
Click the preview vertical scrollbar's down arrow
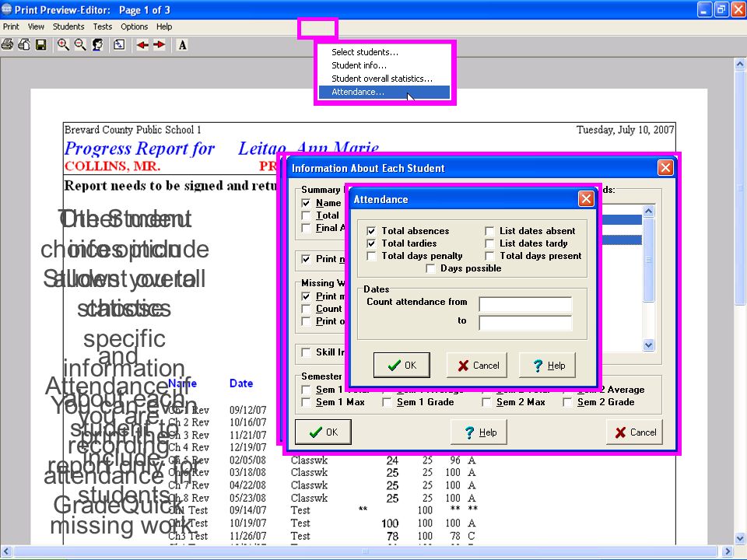point(740,538)
